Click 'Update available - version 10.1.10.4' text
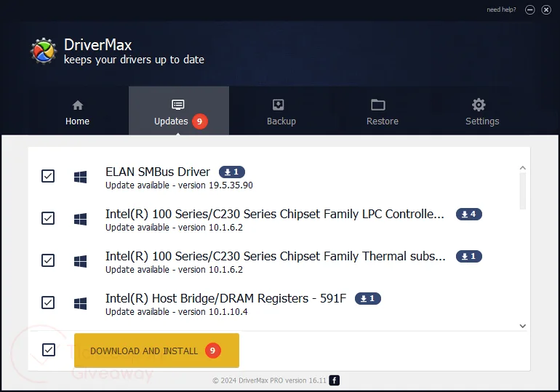The width and height of the screenshot is (560, 392). [177, 312]
